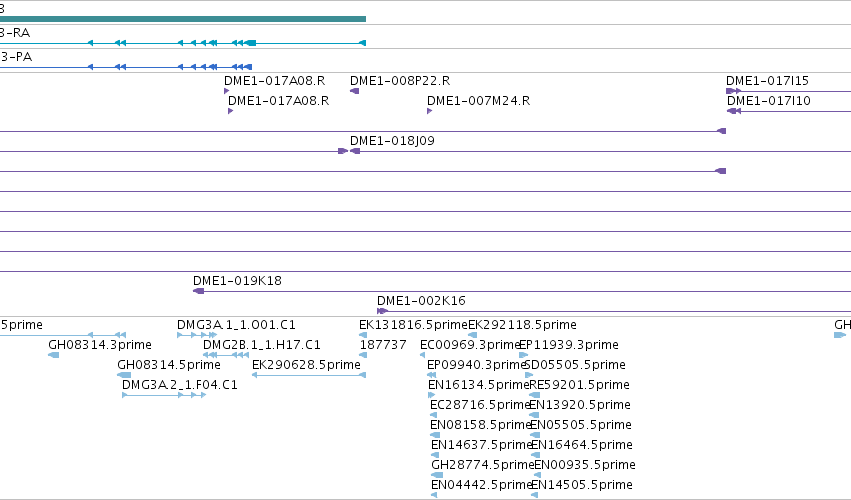Select the DME1-008P22.R arrow glyph
Viewport: 851px width, 500px height.
[354, 91]
